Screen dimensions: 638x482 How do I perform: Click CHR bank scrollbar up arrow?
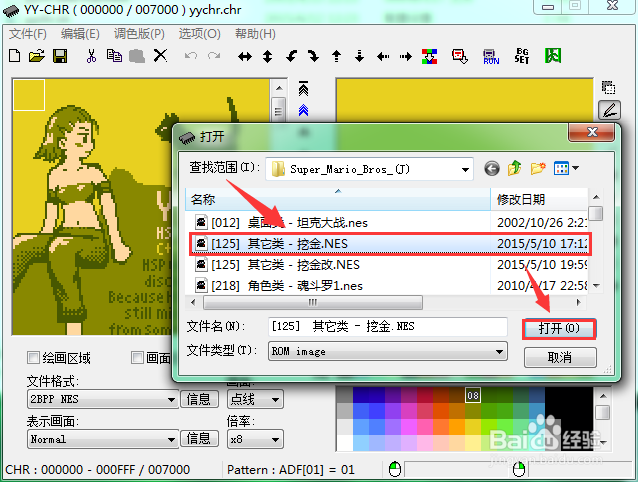coord(279,88)
